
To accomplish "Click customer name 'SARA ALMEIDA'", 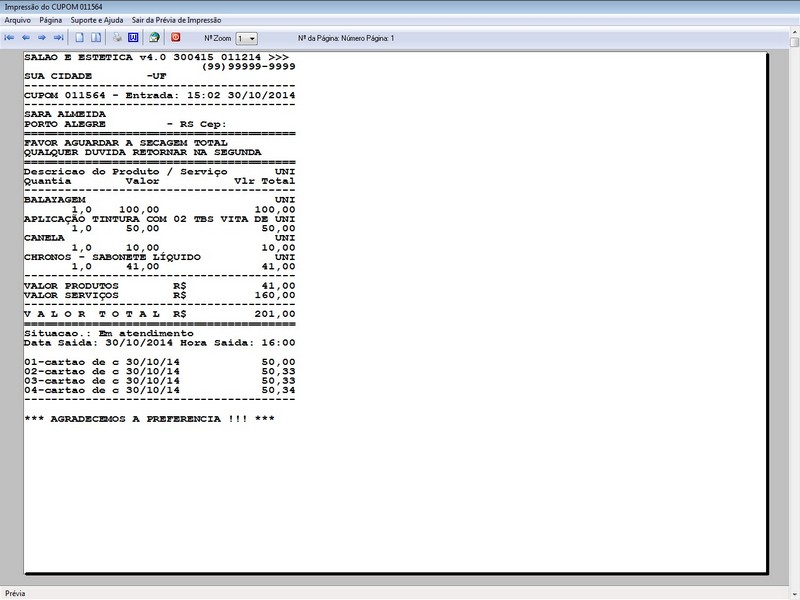I will coord(65,114).
